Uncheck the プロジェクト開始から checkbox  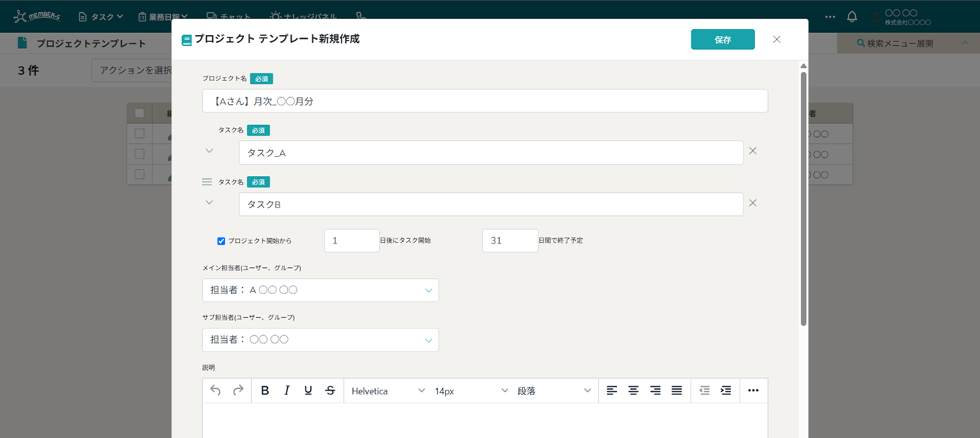[221, 240]
